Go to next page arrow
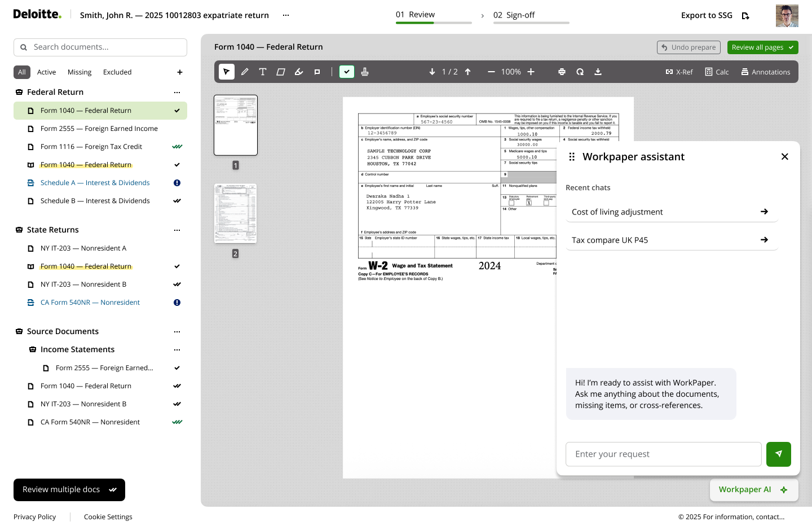The width and height of the screenshot is (812, 526). (x=432, y=72)
